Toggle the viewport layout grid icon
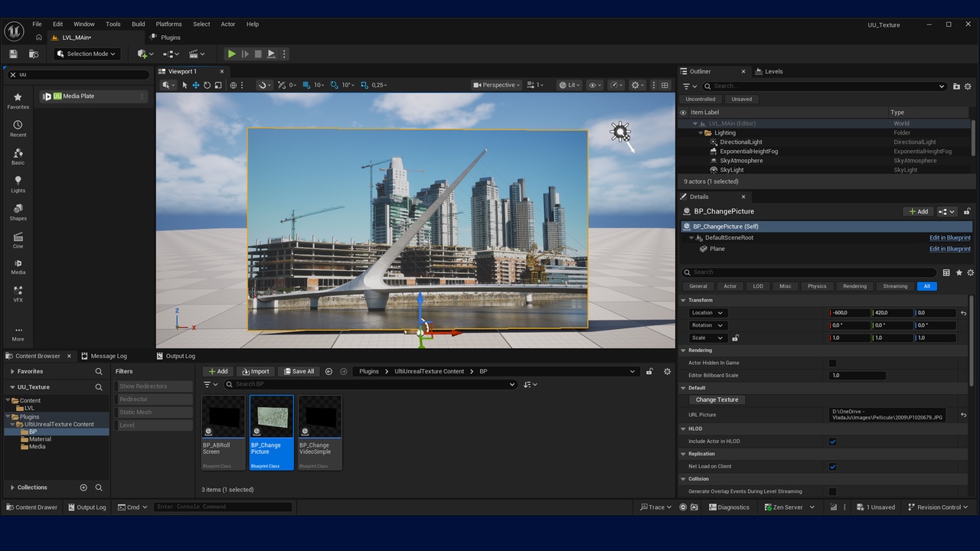Viewport: 980px width, 551px height. pyautogui.click(x=665, y=85)
